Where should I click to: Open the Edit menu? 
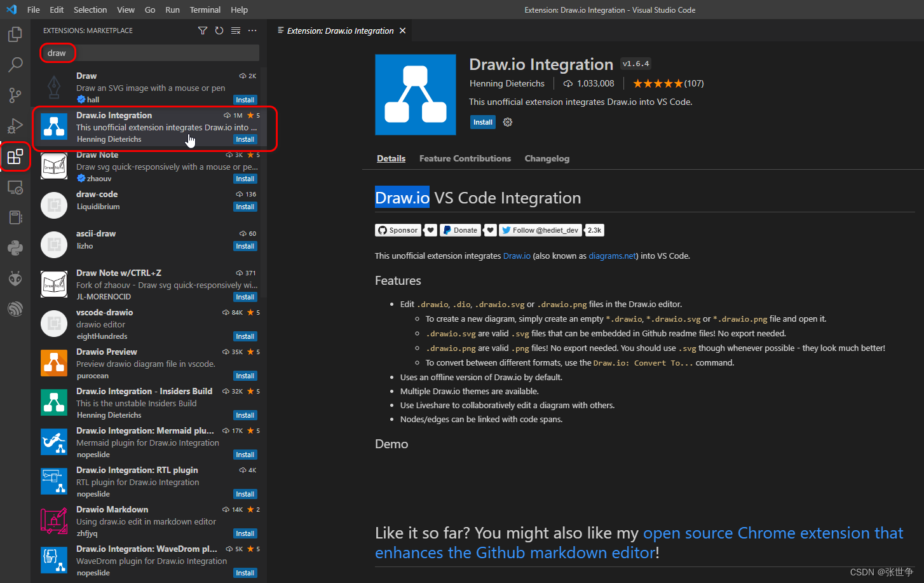click(57, 10)
